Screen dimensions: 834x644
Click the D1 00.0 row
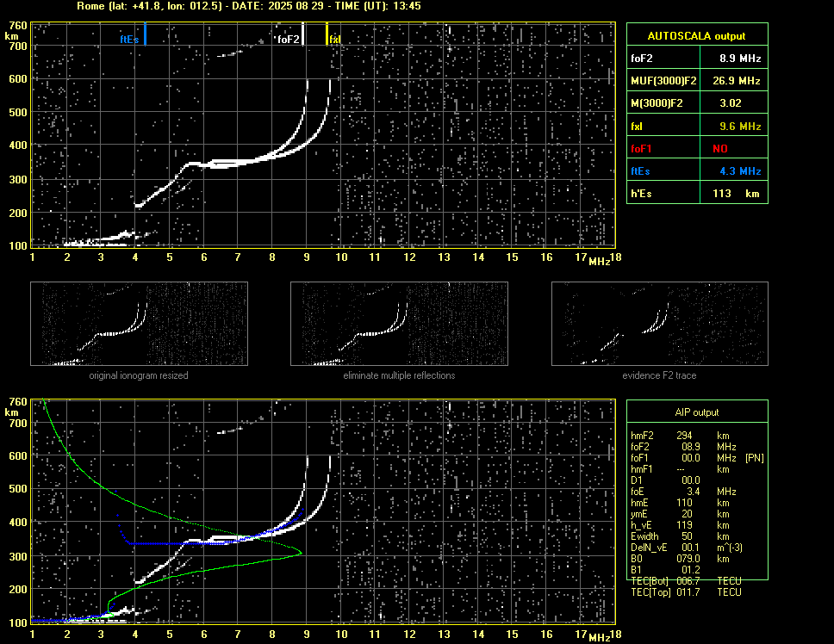pyautogui.click(x=665, y=480)
